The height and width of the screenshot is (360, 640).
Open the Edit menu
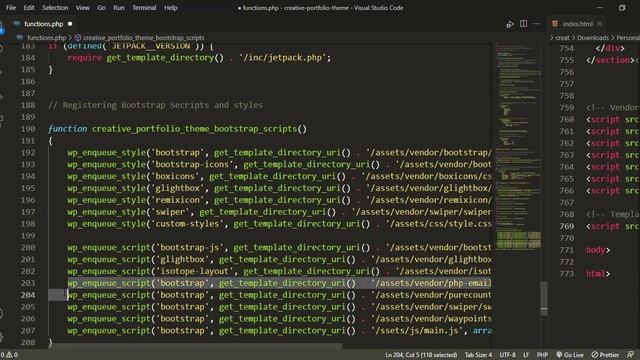pos(29,8)
